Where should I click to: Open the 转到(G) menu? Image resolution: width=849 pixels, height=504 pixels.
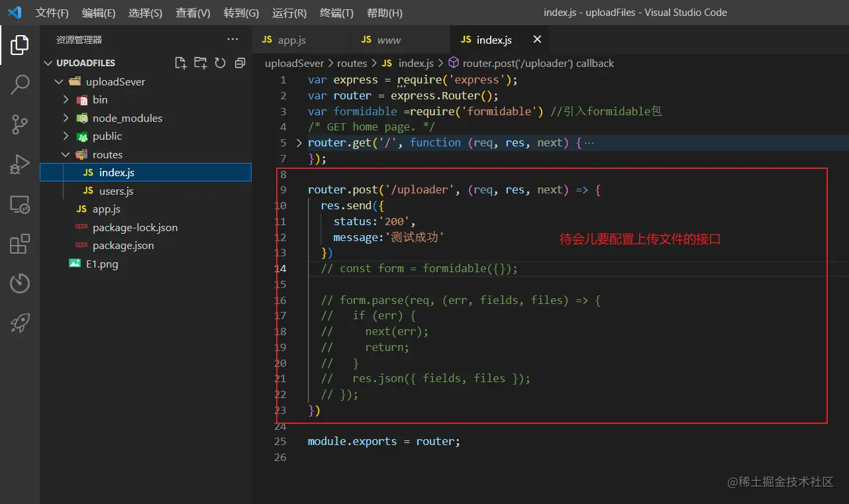(241, 13)
